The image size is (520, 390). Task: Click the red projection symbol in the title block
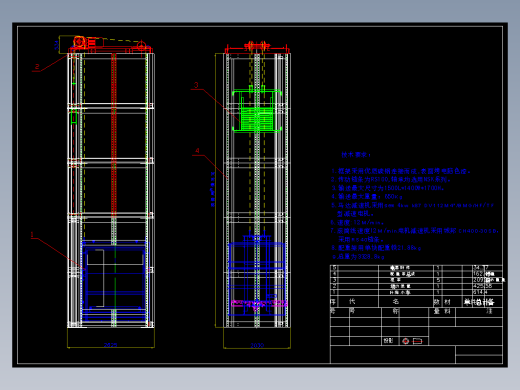(405, 341)
